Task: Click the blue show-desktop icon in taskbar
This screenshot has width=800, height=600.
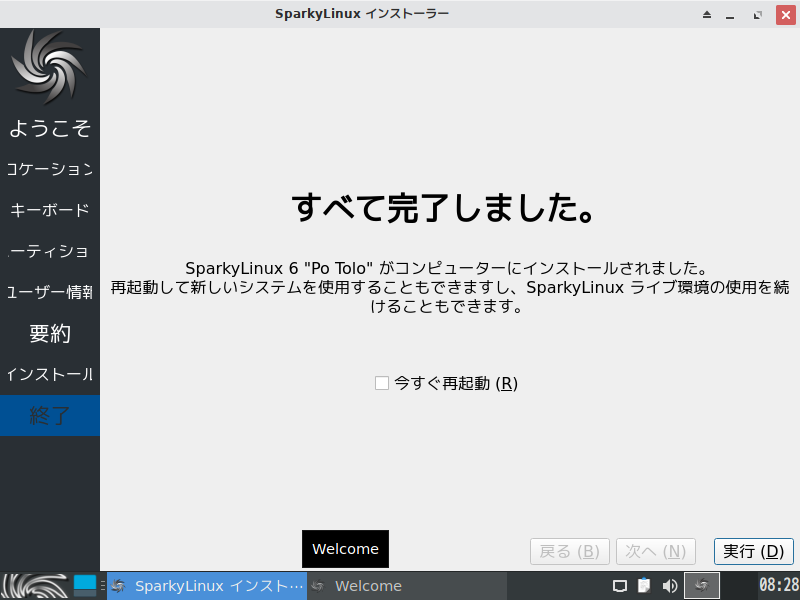Action: click(x=85, y=586)
